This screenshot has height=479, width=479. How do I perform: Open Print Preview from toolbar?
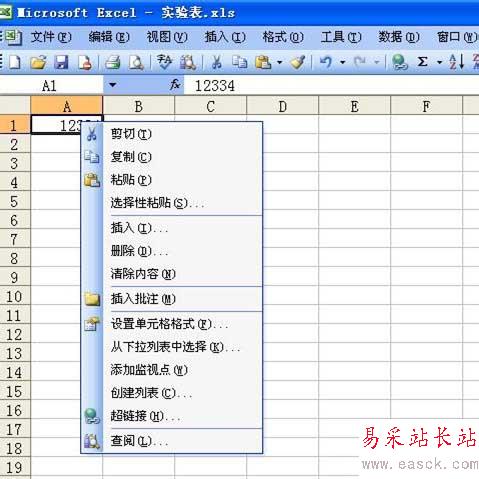point(136,62)
